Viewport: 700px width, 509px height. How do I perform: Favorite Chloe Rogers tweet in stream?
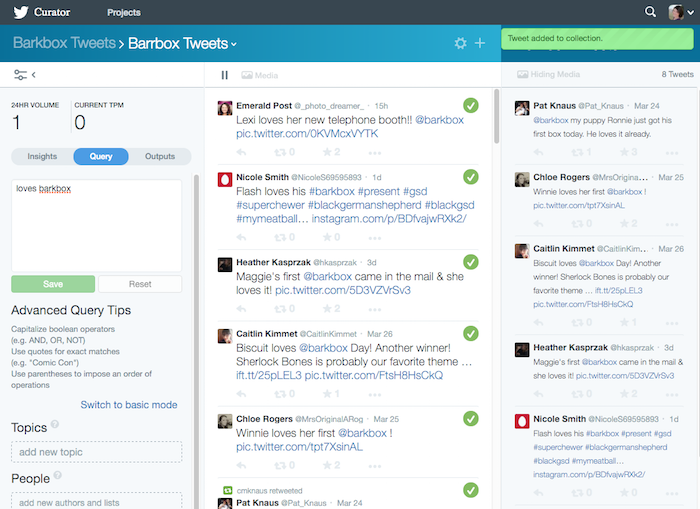332,465
